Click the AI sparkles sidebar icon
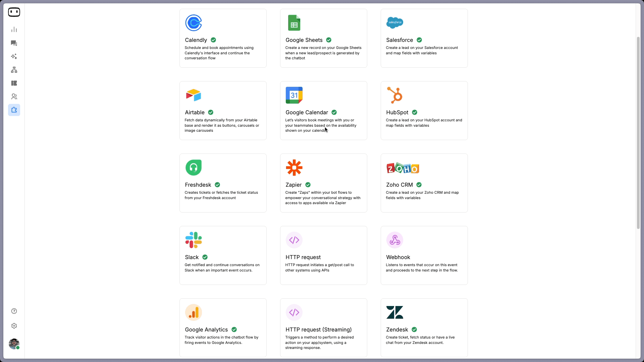The width and height of the screenshot is (644, 362). (14, 56)
